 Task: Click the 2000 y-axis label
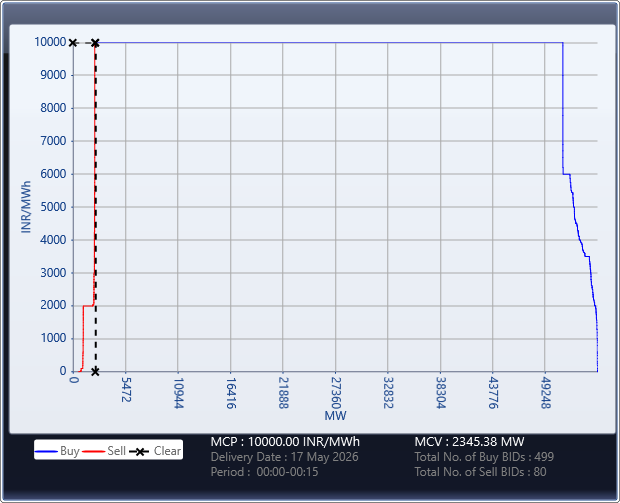(x=53, y=305)
